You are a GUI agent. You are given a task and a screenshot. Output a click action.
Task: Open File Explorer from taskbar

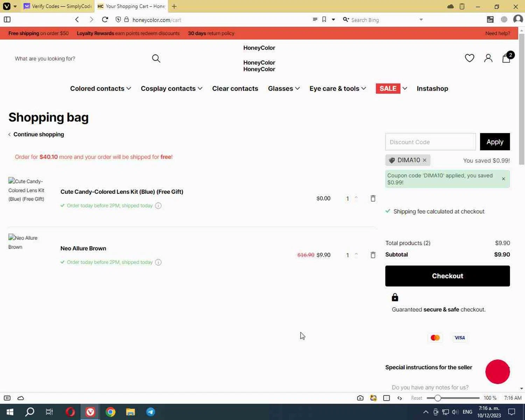tap(131, 412)
